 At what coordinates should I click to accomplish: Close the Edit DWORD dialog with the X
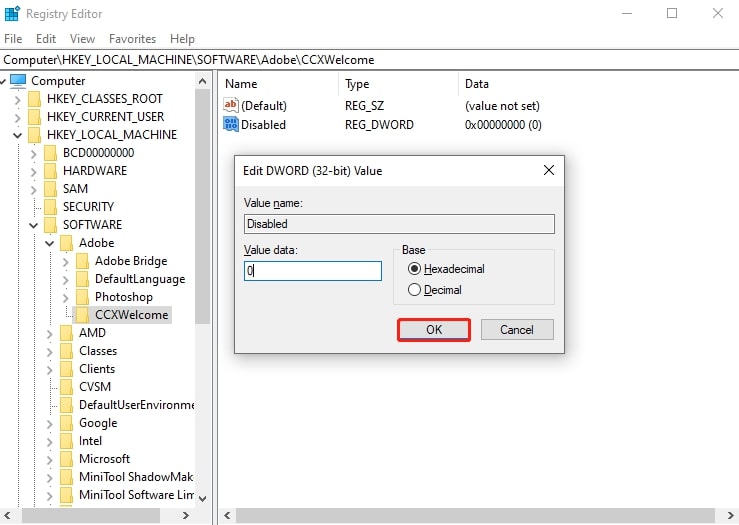pos(549,170)
